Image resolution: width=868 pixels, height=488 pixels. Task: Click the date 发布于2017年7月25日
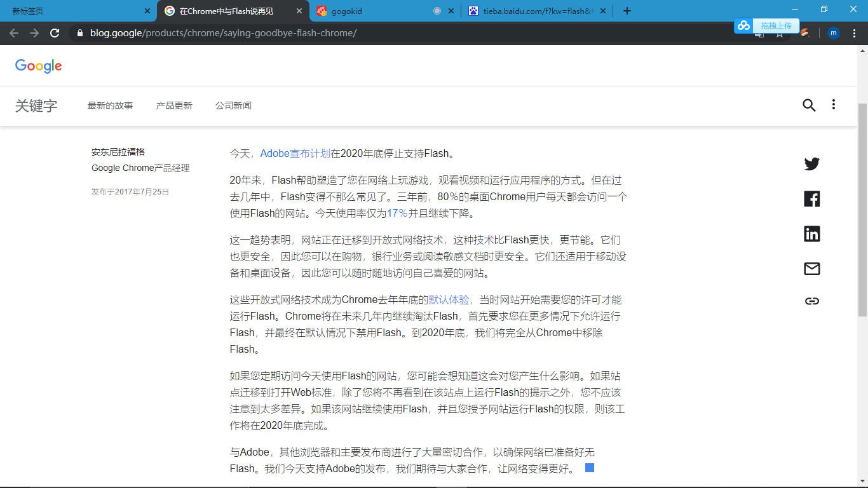[x=130, y=191]
